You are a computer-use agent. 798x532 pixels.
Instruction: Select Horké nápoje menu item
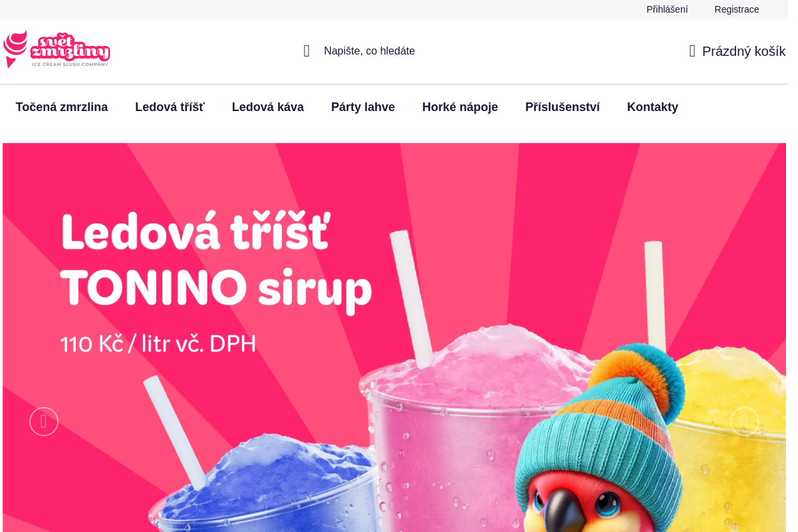coord(460,107)
